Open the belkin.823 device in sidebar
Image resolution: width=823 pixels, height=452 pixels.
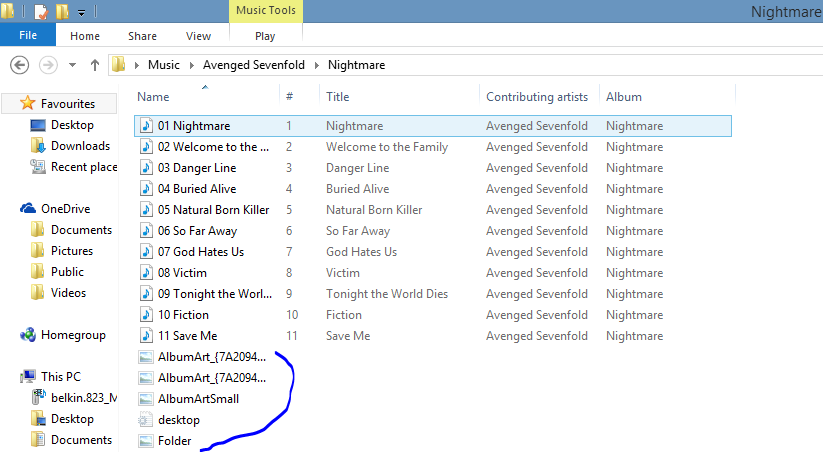84,398
